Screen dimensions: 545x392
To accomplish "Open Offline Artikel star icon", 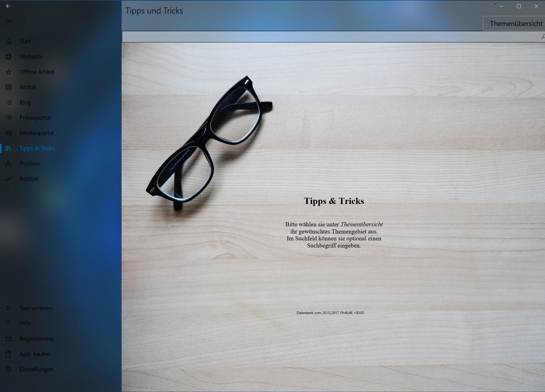I will coord(8,72).
